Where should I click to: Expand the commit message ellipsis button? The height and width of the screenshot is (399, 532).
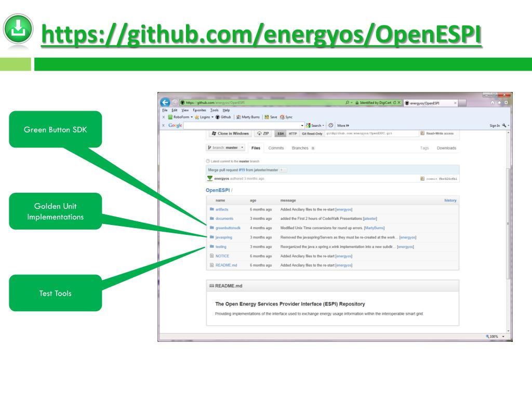tap(283, 170)
